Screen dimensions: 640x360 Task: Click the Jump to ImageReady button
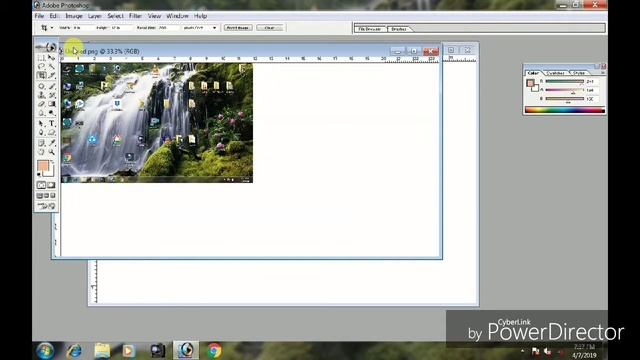pyautogui.click(x=46, y=206)
